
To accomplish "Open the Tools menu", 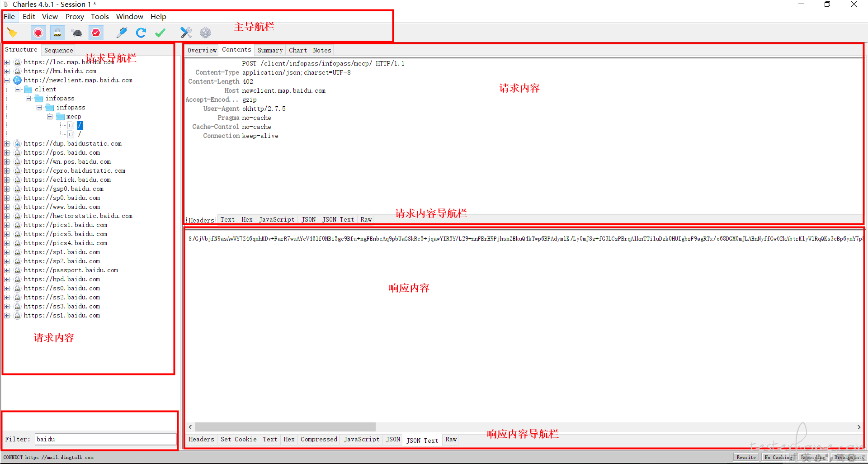I will click(100, 16).
